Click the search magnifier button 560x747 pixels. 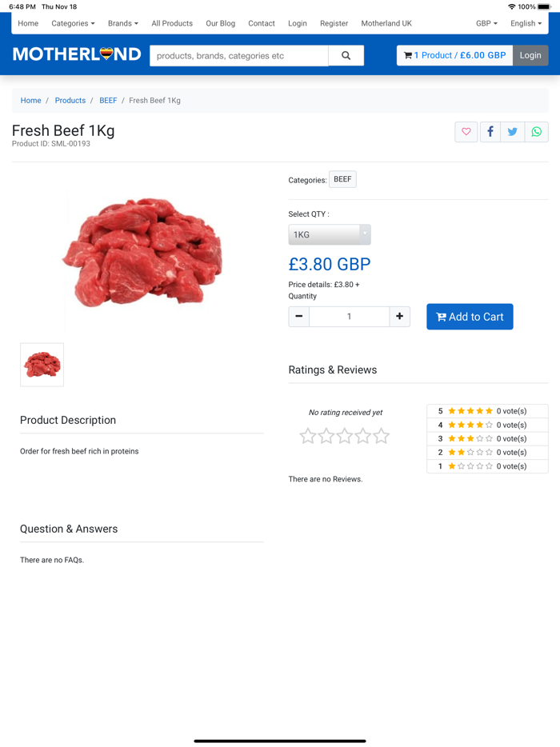click(x=346, y=56)
